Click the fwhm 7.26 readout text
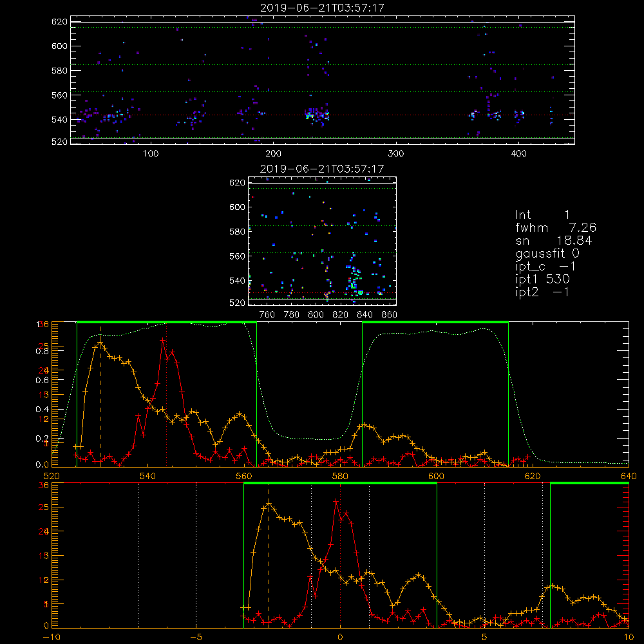 (x=556, y=227)
